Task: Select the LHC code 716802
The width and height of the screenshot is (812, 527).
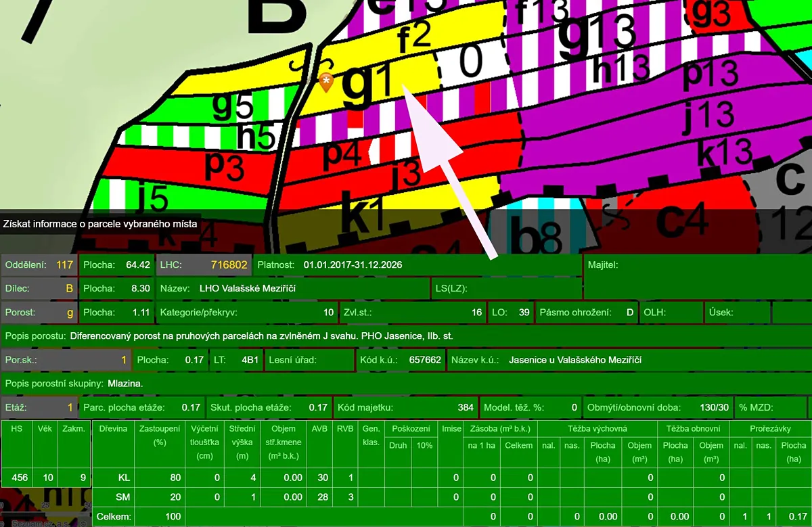Action: click(x=229, y=265)
